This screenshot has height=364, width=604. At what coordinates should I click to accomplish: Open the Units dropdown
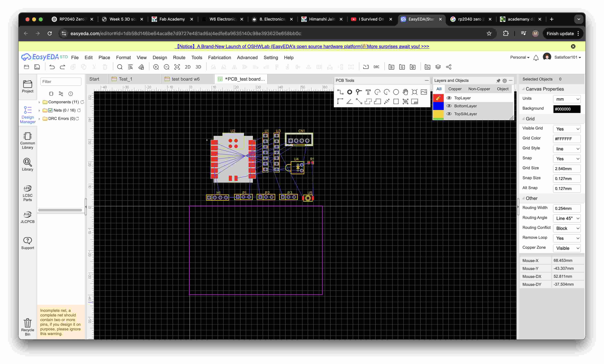(x=567, y=99)
